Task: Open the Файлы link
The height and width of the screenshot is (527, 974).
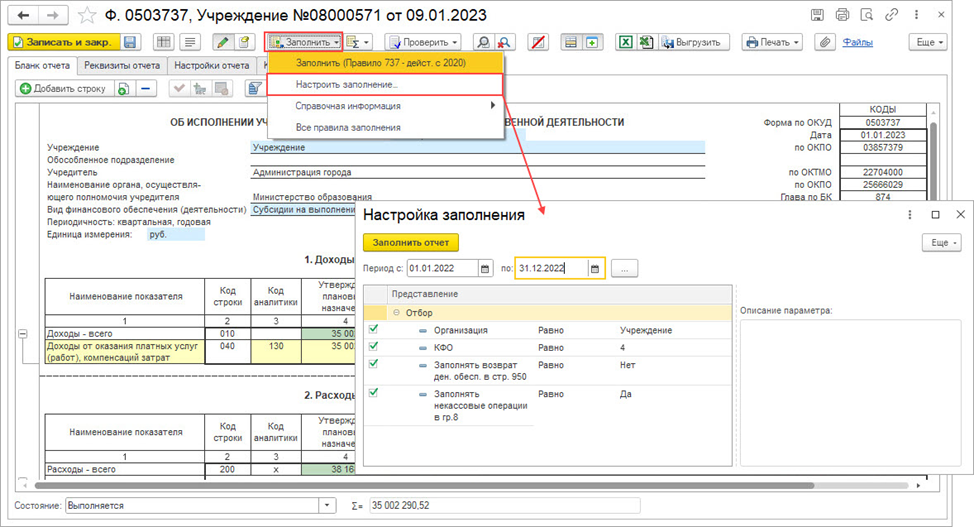Action: point(858,42)
